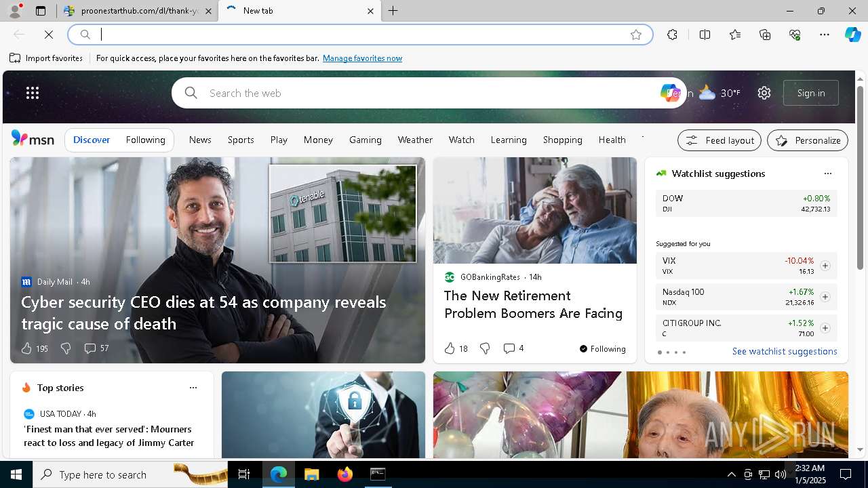Open Collections icon in toolbar

(x=765, y=35)
